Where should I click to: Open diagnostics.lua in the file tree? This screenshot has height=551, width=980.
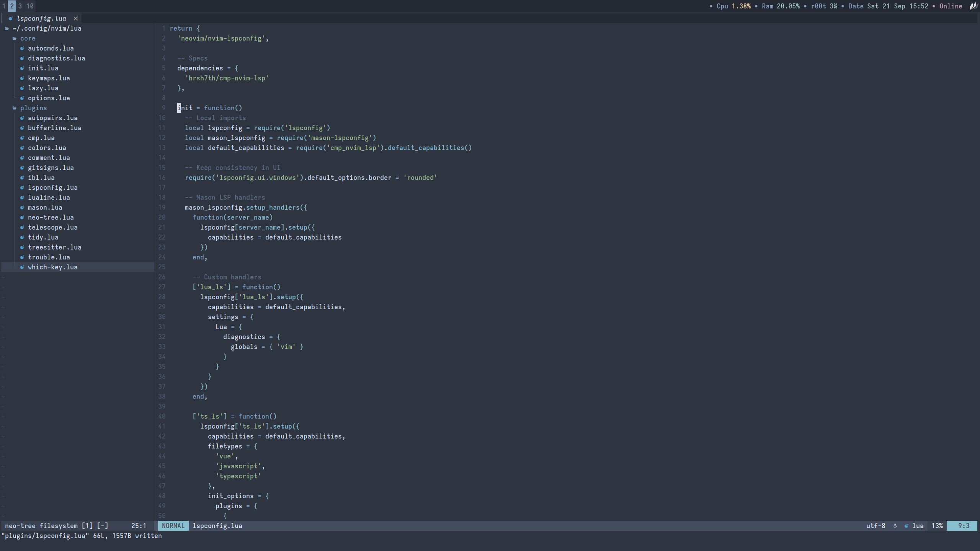tap(56, 58)
